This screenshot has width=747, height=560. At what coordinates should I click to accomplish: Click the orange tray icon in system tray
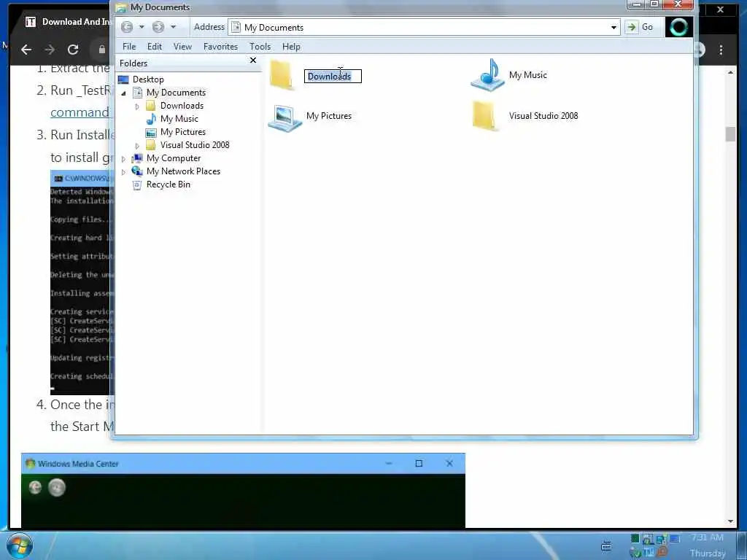(x=662, y=552)
